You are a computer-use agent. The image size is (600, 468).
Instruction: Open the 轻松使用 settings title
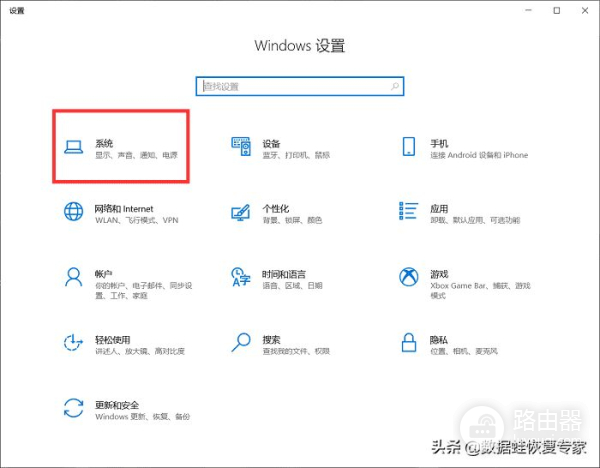(x=112, y=340)
